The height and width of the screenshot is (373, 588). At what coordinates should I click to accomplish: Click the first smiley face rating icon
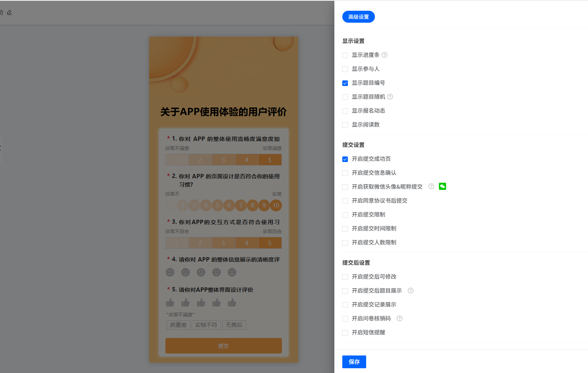coord(170,272)
